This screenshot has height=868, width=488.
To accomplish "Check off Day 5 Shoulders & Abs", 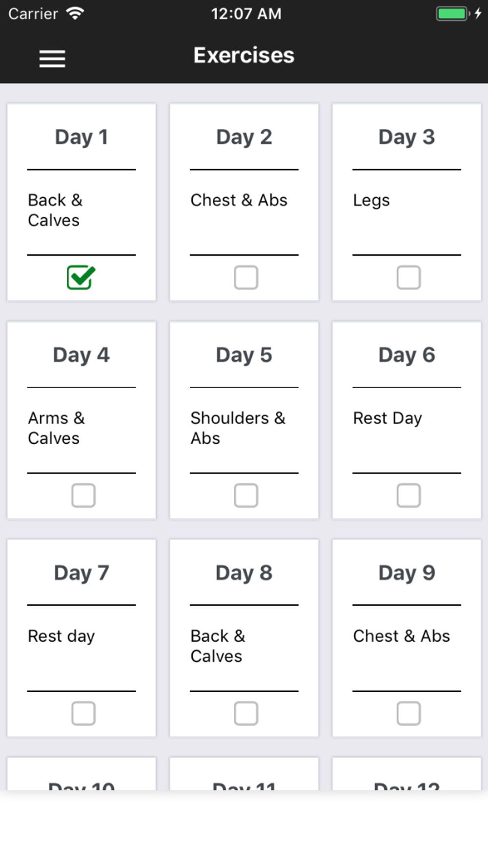I will tap(246, 496).
